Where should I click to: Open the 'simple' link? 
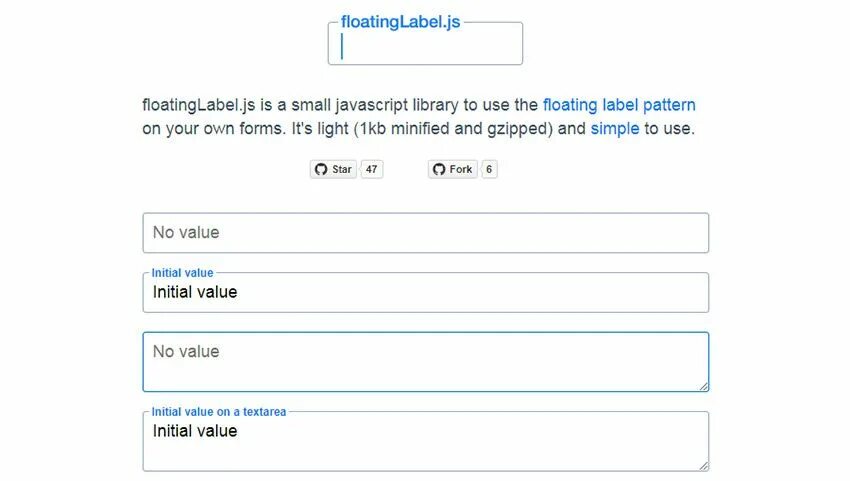(x=614, y=129)
